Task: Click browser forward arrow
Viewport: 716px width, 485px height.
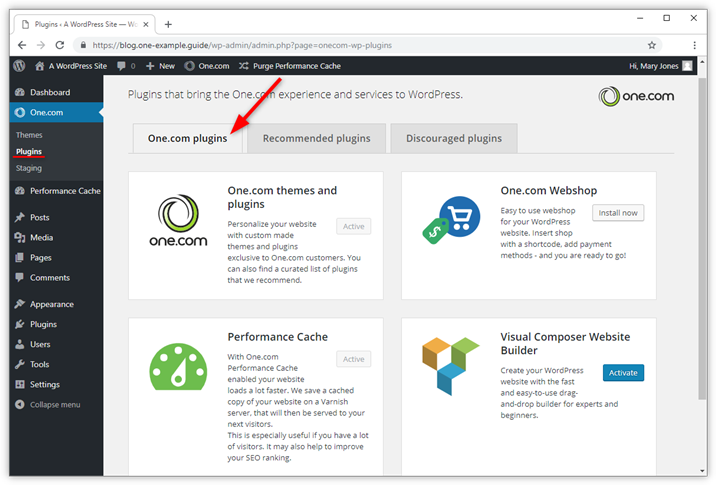Action: click(41, 45)
